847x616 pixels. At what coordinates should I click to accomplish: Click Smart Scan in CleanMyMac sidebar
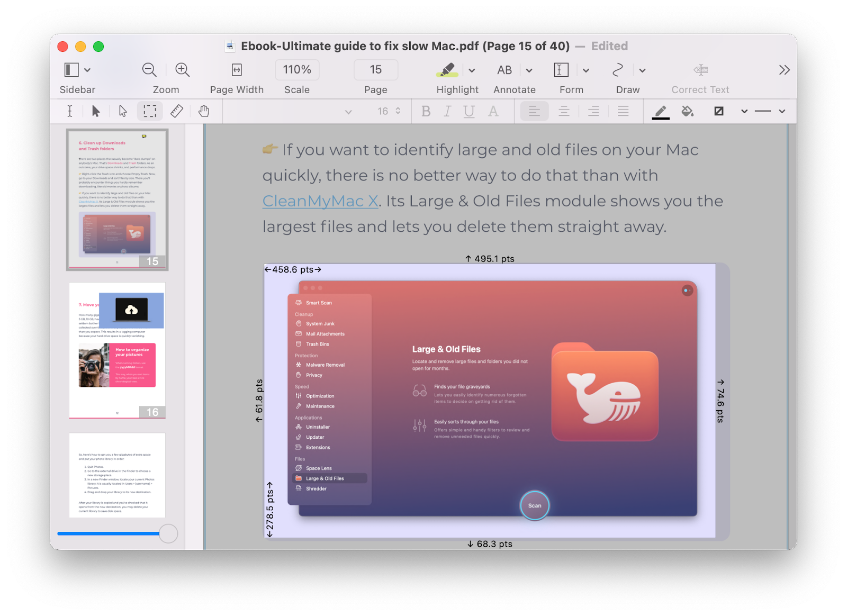[x=319, y=303]
